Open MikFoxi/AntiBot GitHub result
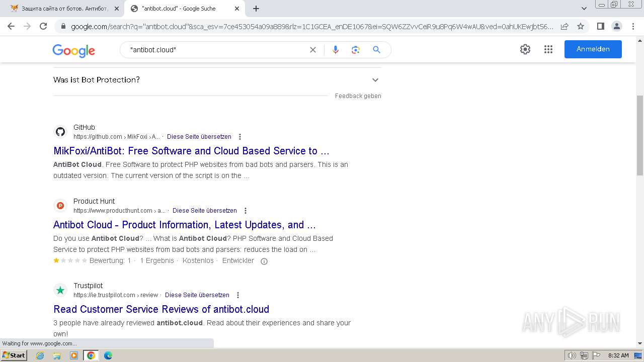This screenshot has width=644, height=362. pyautogui.click(x=191, y=151)
